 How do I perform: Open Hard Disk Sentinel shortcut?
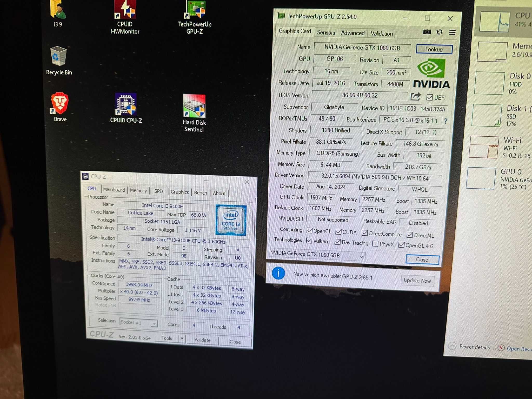click(194, 113)
